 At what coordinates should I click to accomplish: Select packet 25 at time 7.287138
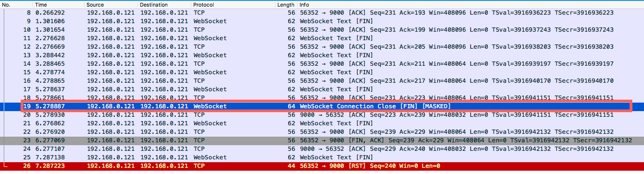click(x=322, y=157)
